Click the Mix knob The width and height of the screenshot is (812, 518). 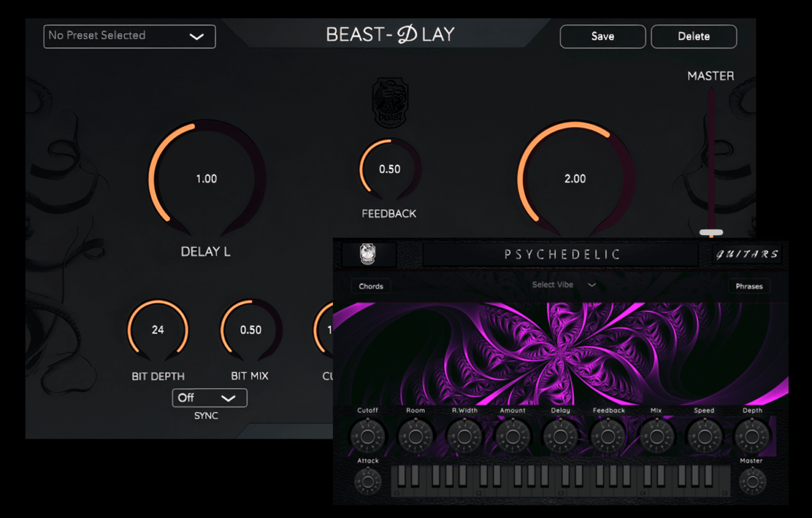coord(656,437)
